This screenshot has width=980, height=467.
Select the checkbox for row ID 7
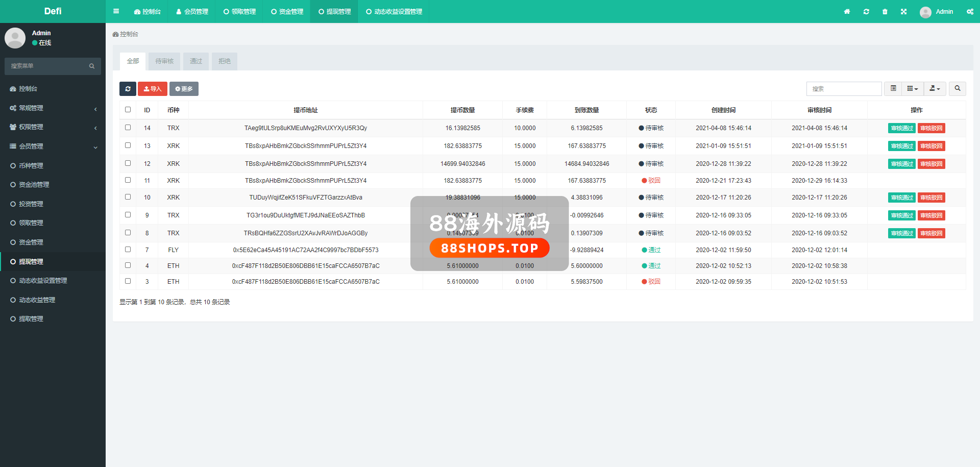point(128,250)
